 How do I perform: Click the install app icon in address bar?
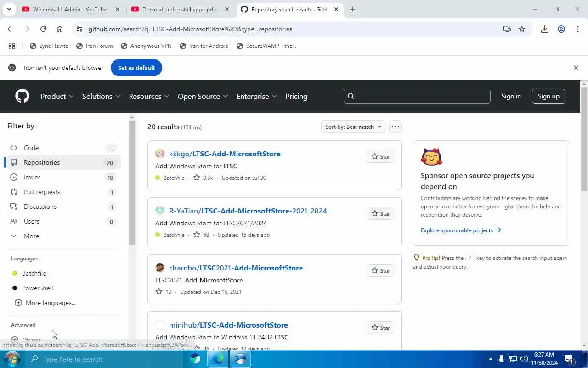pyautogui.click(x=507, y=29)
